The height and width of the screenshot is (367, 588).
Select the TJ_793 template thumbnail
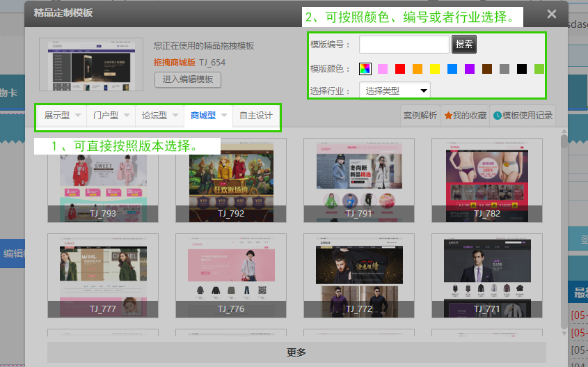103,180
